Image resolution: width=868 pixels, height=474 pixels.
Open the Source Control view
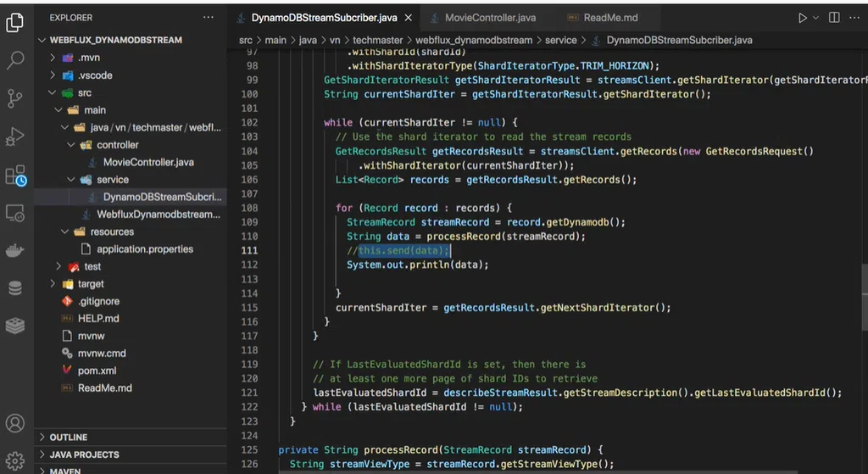click(x=15, y=98)
